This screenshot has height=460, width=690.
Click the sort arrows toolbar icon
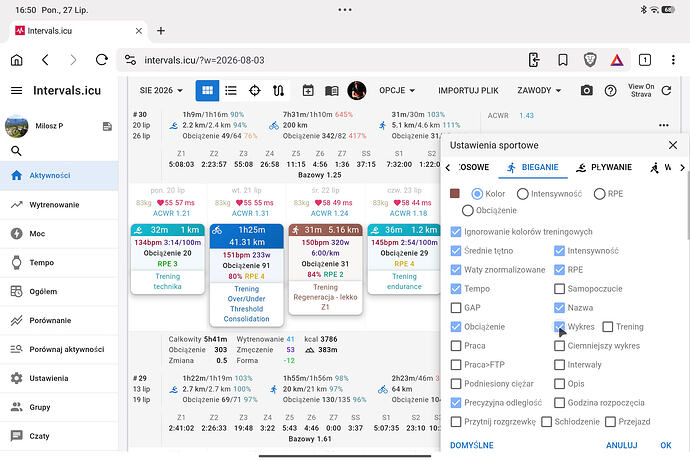(278, 90)
